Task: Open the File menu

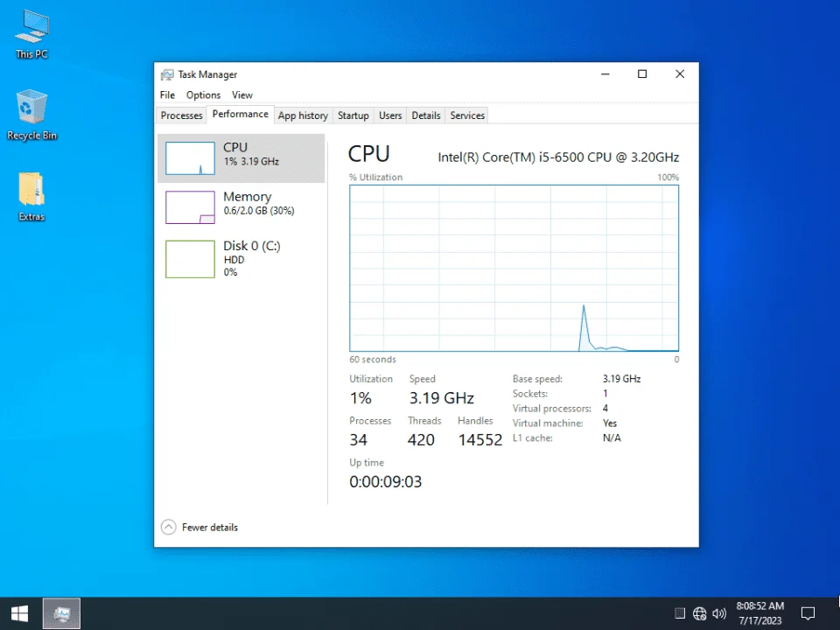Action: pyautogui.click(x=167, y=94)
